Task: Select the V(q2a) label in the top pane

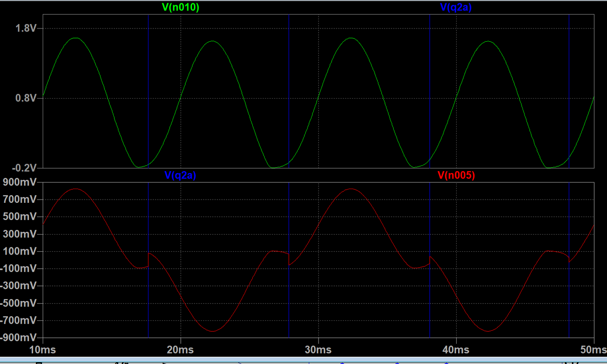Action: pyautogui.click(x=456, y=7)
